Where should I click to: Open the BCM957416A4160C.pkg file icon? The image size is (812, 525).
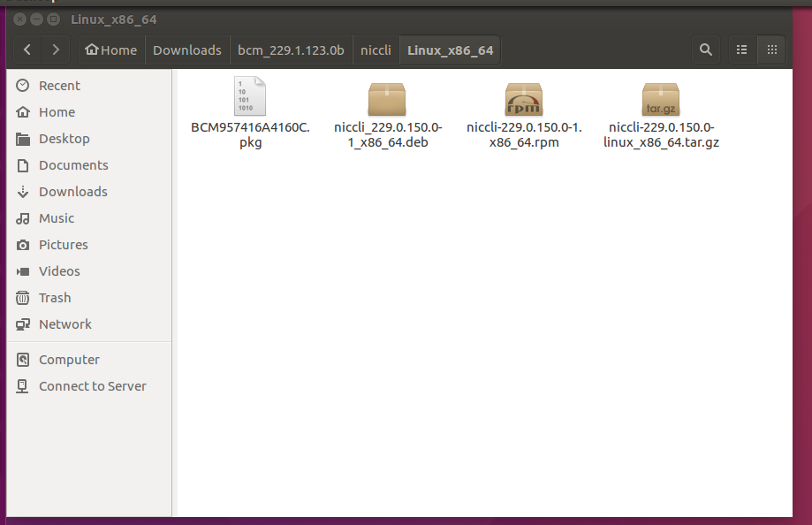pos(250,96)
